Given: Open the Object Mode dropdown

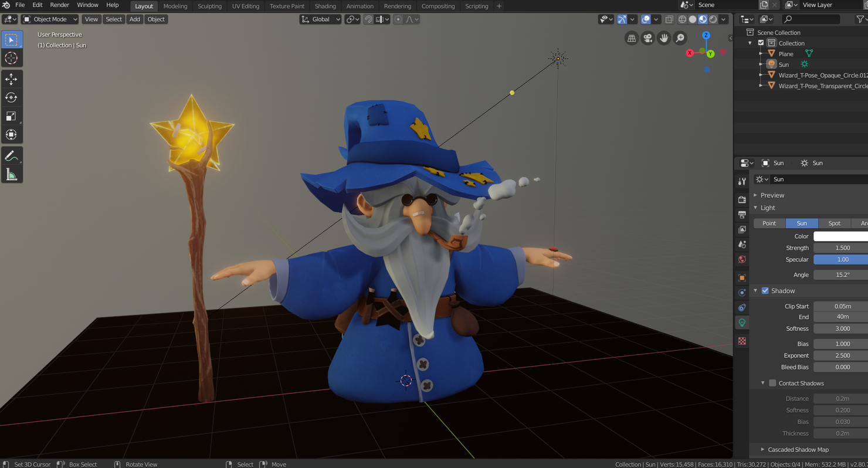Looking at the screenshot, I should (49, 19).
